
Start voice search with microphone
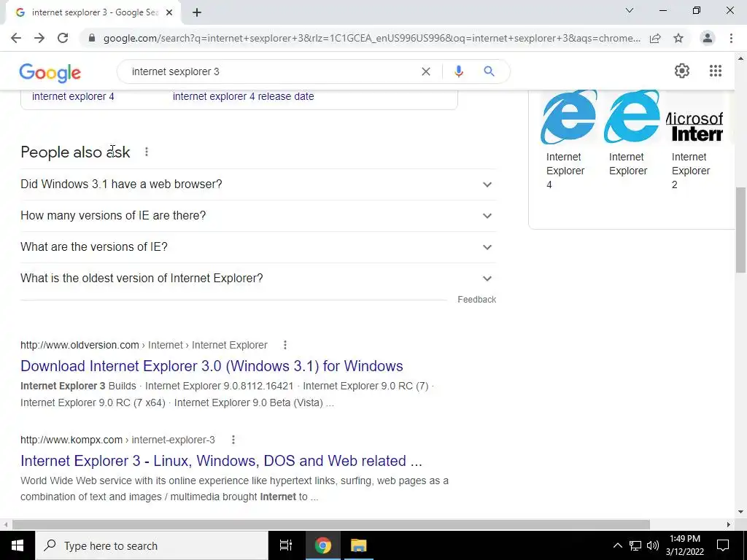(x=458, y=71)
